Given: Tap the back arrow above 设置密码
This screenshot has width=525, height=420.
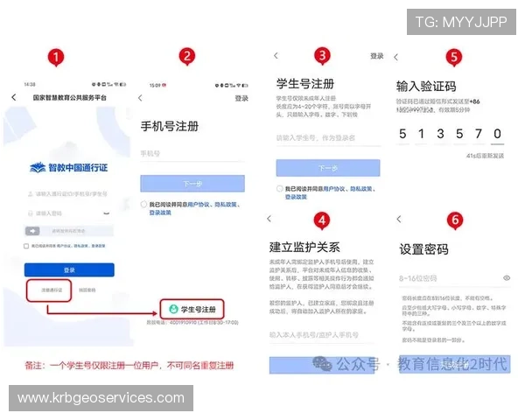Looking at the screenshot, I should [x=399, y=220].
